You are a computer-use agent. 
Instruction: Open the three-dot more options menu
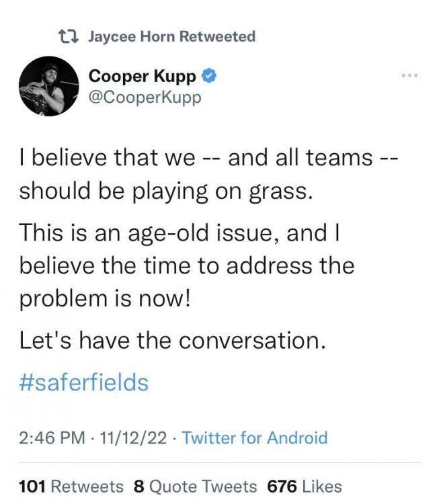click(x=409, y=75)
